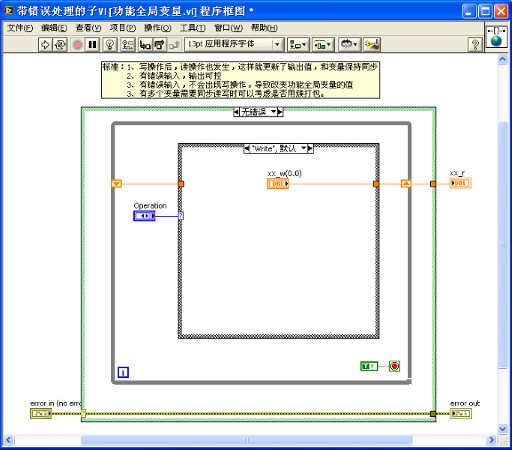Open the Align Objects dropdown

(x=298, y=44)
